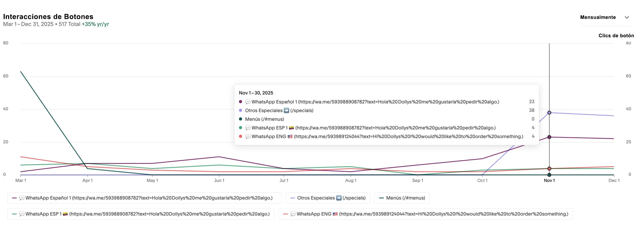Screen dimensions: 644x230
Task: Select the Nov 1 axis label
Action: (549, 181)
